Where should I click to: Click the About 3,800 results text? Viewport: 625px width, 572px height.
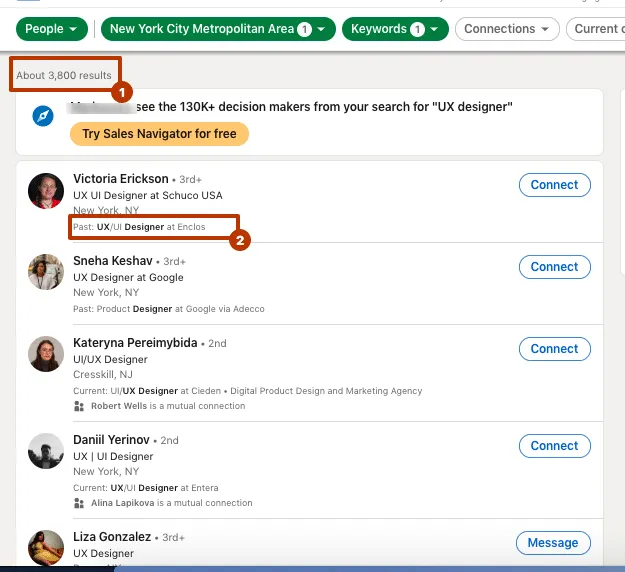tap(64, 75)
